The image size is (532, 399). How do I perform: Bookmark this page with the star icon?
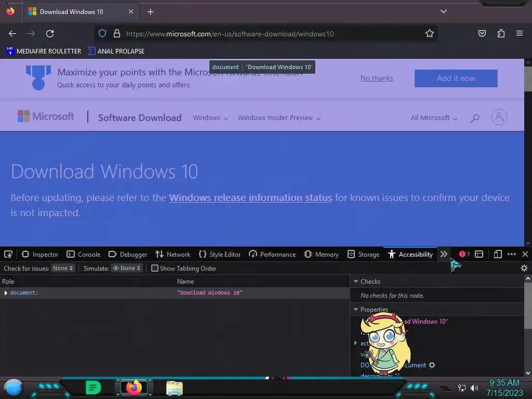[430, 34]
